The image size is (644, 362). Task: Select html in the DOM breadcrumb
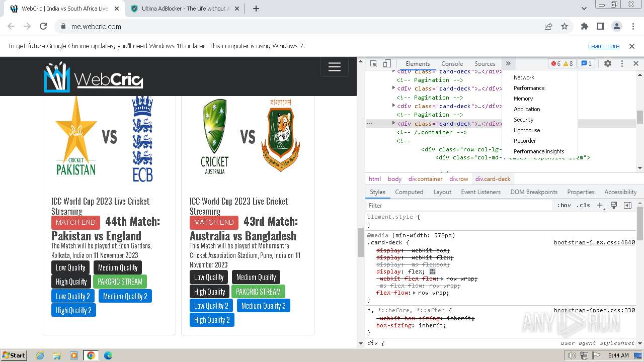tap(375, 179)
